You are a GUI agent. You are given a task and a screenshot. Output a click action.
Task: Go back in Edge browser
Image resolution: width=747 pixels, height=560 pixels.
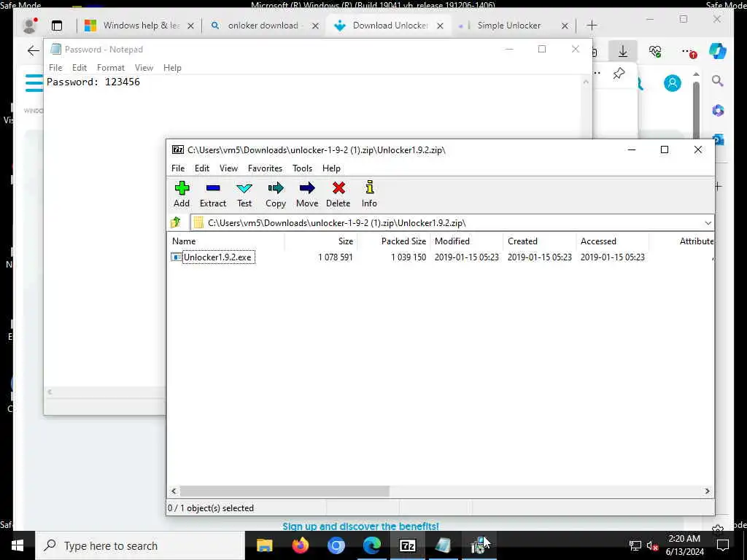point(34,50)
